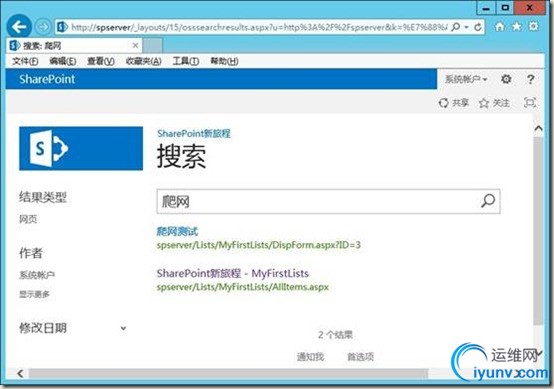Follow the site with 关注 star

pos(494,103)
